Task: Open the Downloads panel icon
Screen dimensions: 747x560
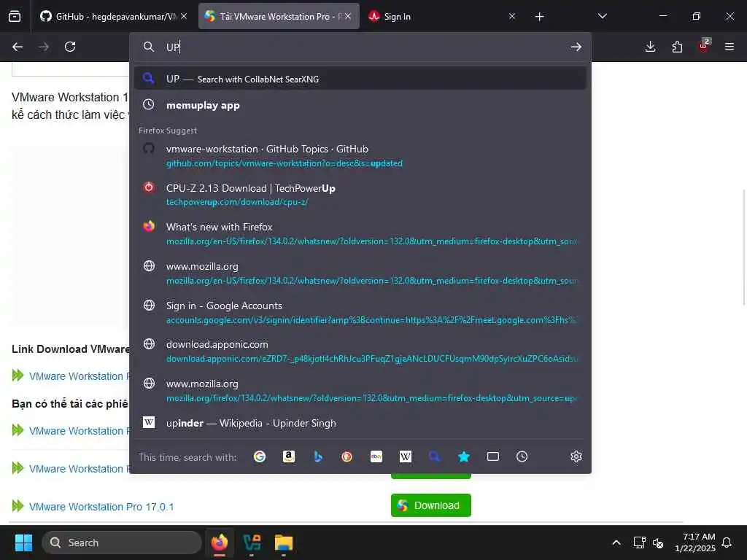Action: point(650,47)
